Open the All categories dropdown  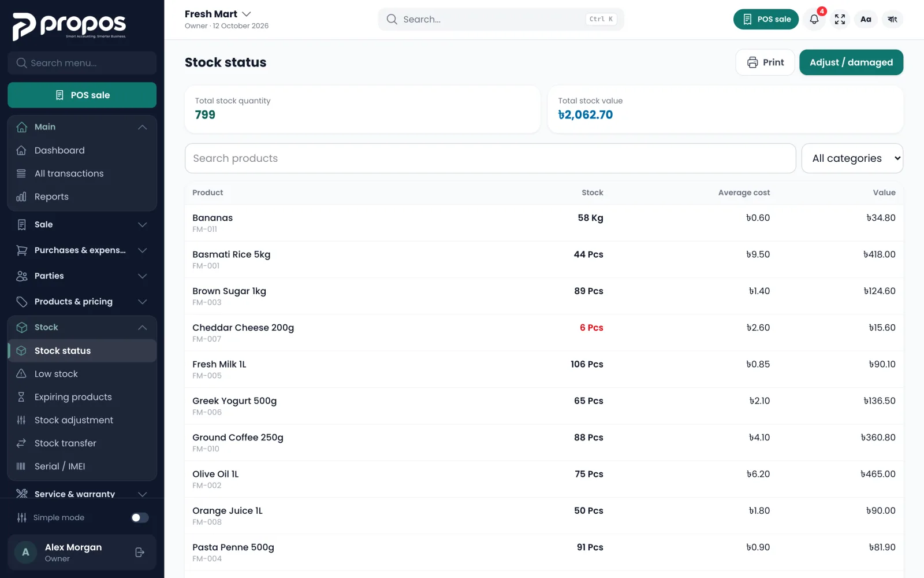coord(852,158)
